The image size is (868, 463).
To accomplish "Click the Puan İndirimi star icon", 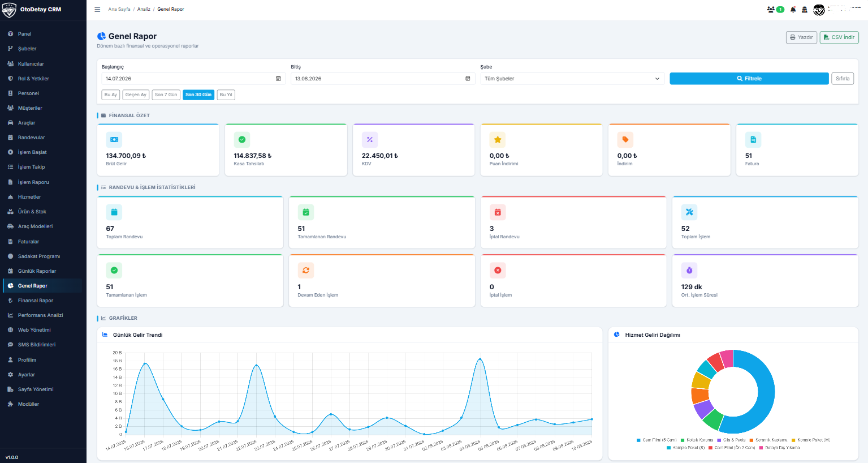I will (498, 139).
